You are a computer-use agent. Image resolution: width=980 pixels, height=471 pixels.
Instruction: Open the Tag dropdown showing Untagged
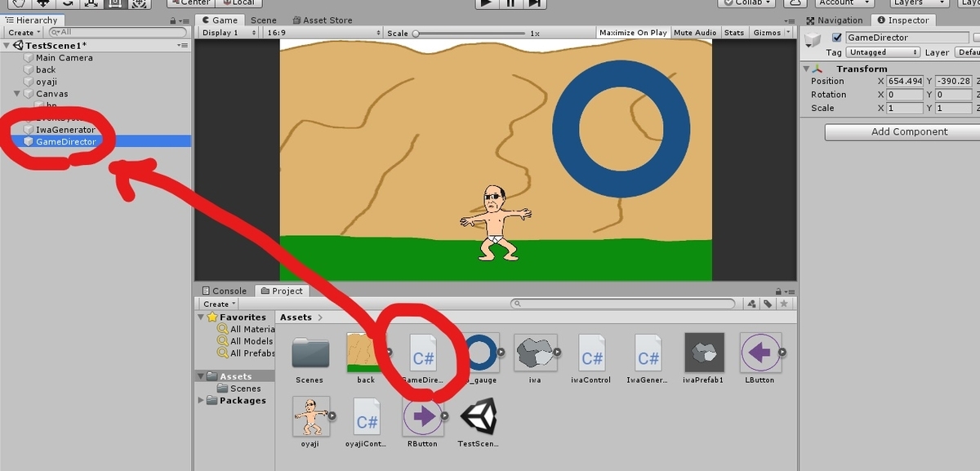coord(882,52)
